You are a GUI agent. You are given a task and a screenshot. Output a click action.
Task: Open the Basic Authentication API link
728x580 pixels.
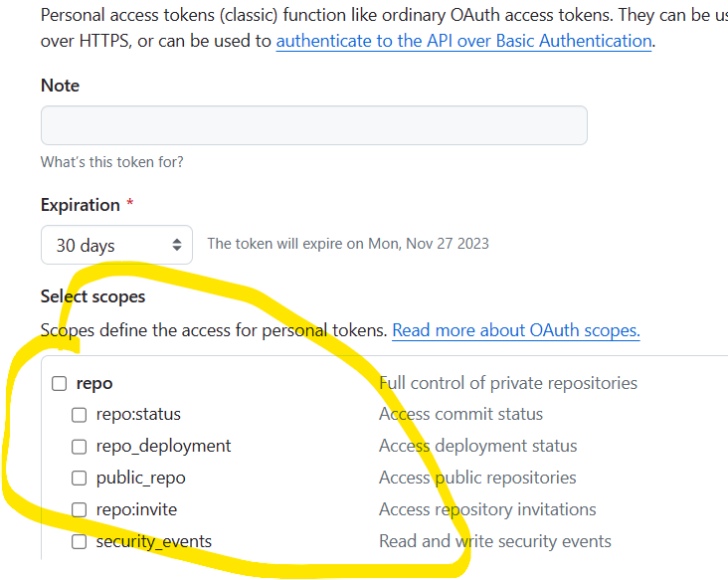coord(463,41)
